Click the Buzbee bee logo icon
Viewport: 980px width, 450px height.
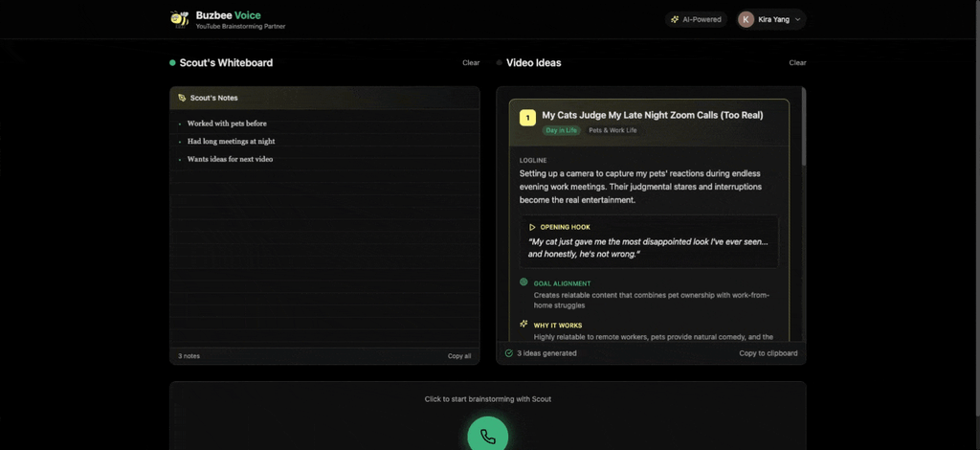click(x=179, y=19)
